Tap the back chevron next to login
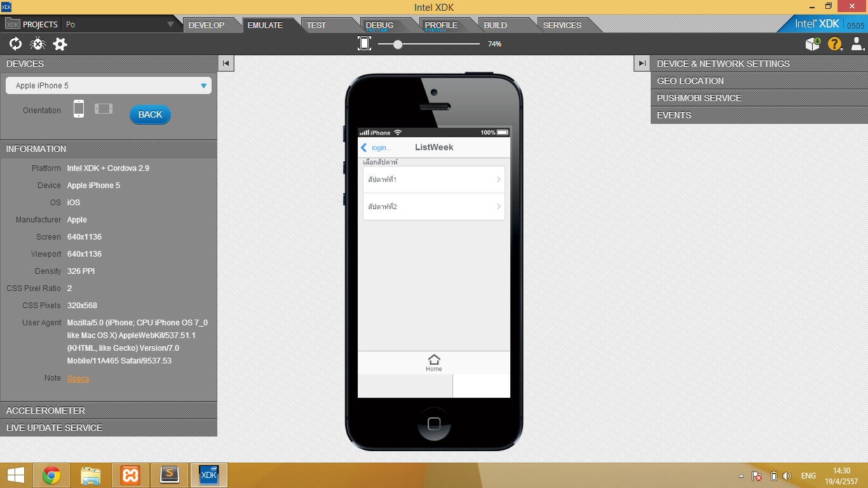This screenshot has width=868, height=488. [364, 147]
